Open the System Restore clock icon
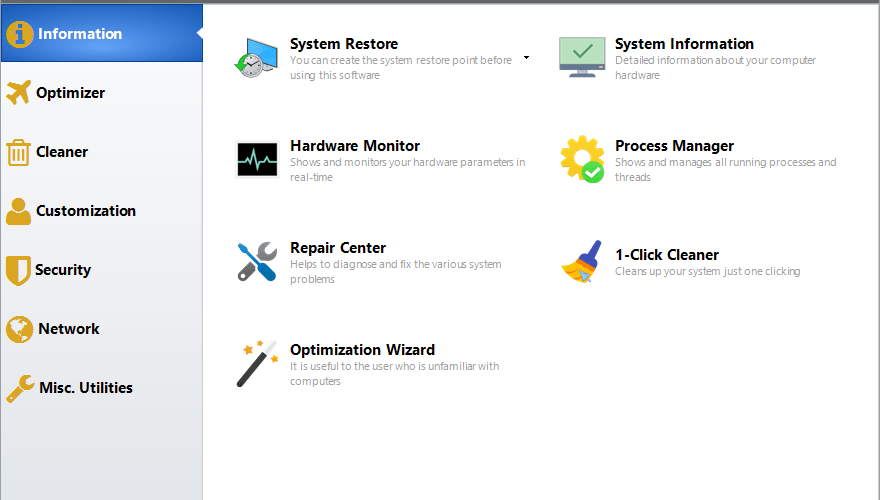Screen dimensions: 880x500 [x=256, y=58]
